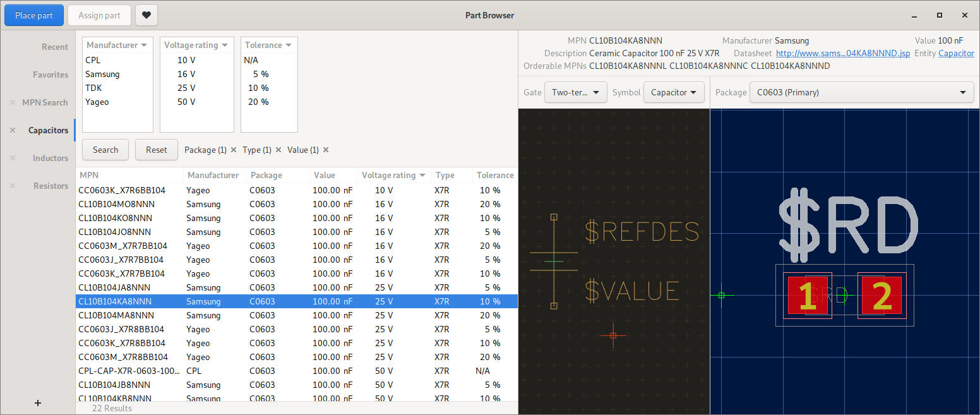Select part CC0603M_X7R7BB104
The width and height of the screenshot is (980, 415).
[297, 246]
